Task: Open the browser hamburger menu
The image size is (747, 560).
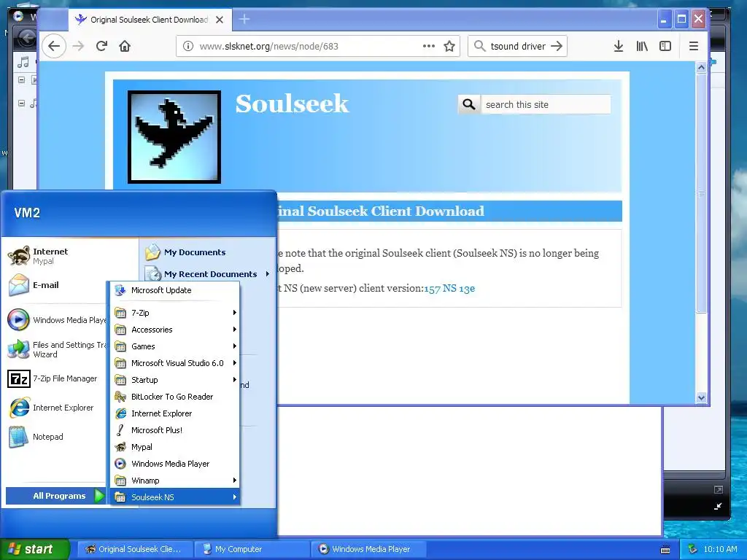Action: point(694,46)
